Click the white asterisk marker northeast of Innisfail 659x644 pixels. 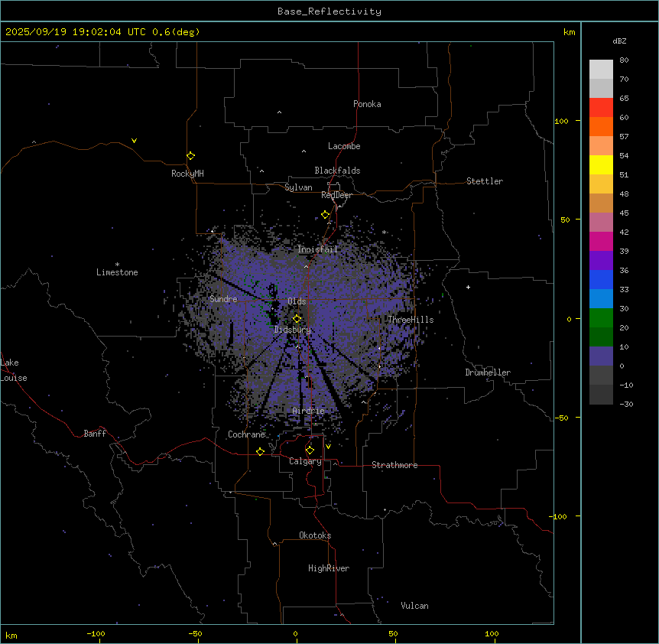[x=384, y=233]
